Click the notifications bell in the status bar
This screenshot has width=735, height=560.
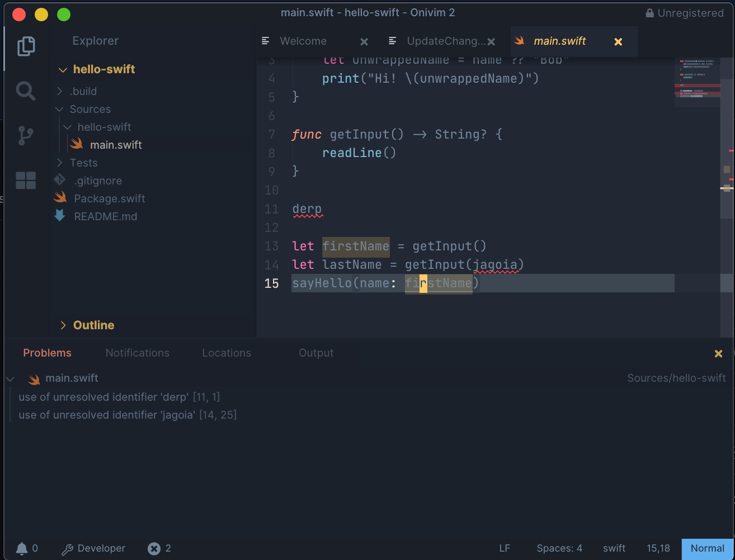coord(21,548)
